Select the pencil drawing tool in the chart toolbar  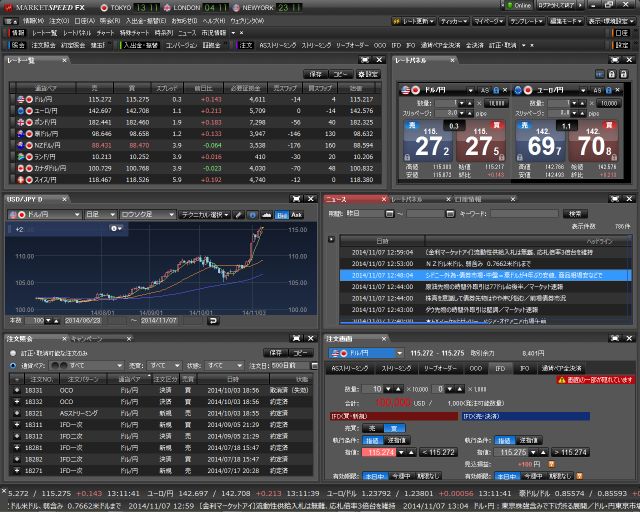tap(239, 215)
